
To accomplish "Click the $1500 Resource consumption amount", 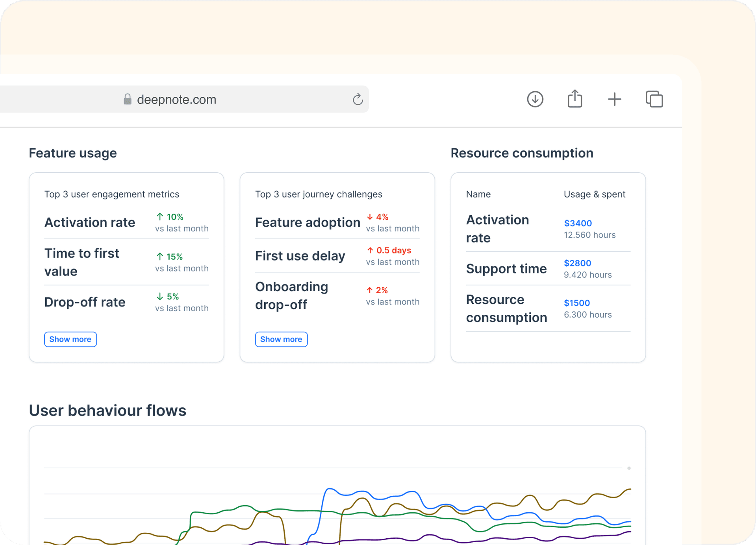I will 577,303.
